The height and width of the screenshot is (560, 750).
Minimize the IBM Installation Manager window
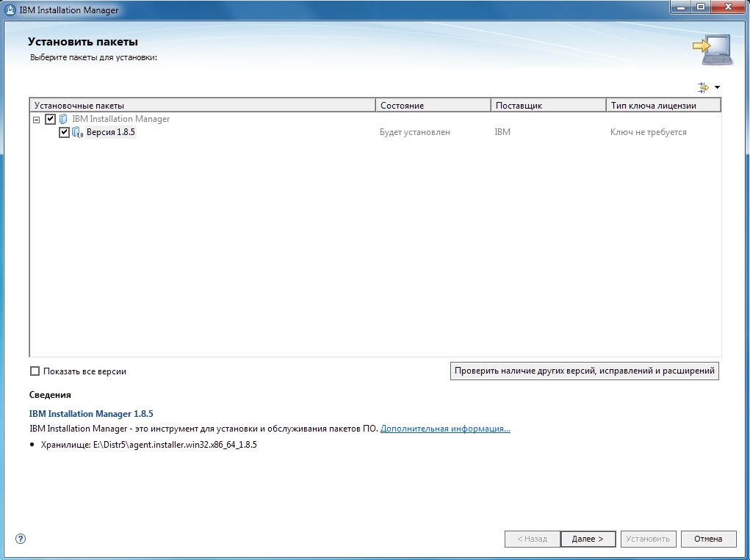coord(681,7)
